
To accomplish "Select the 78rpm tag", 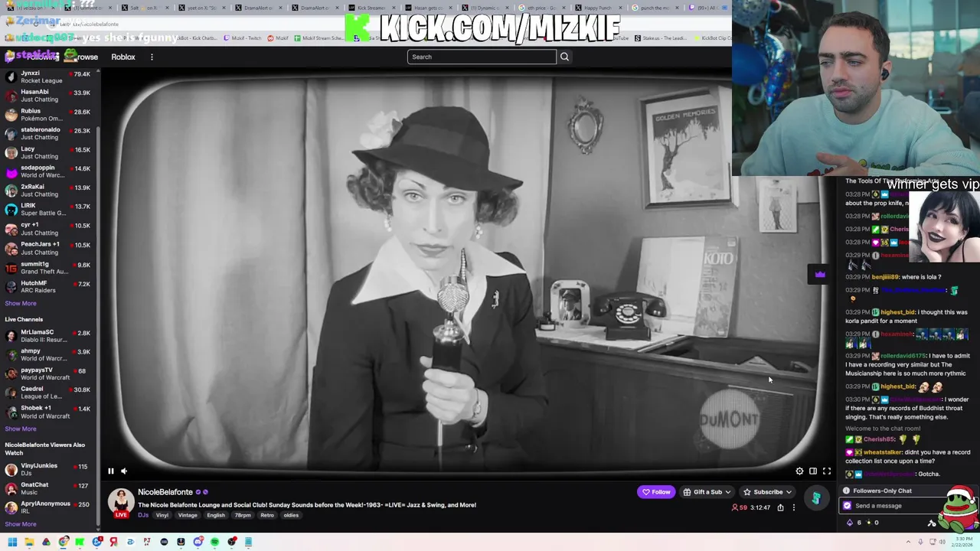I will point(243,515).
